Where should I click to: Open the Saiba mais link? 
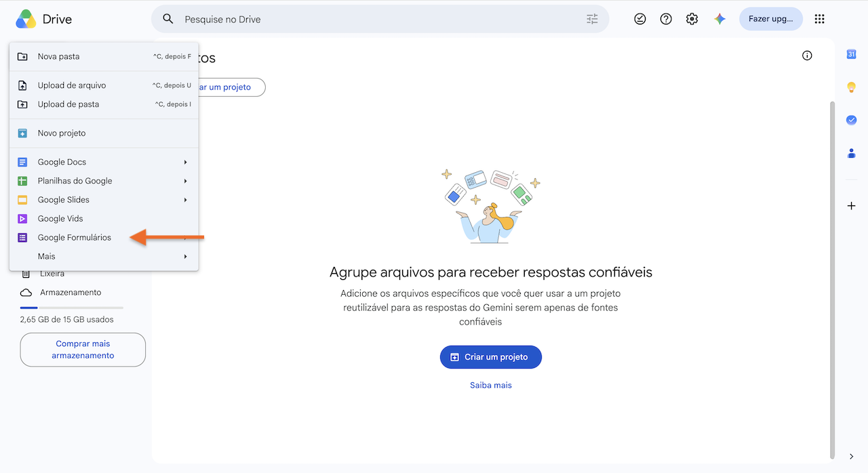point(491,385)
